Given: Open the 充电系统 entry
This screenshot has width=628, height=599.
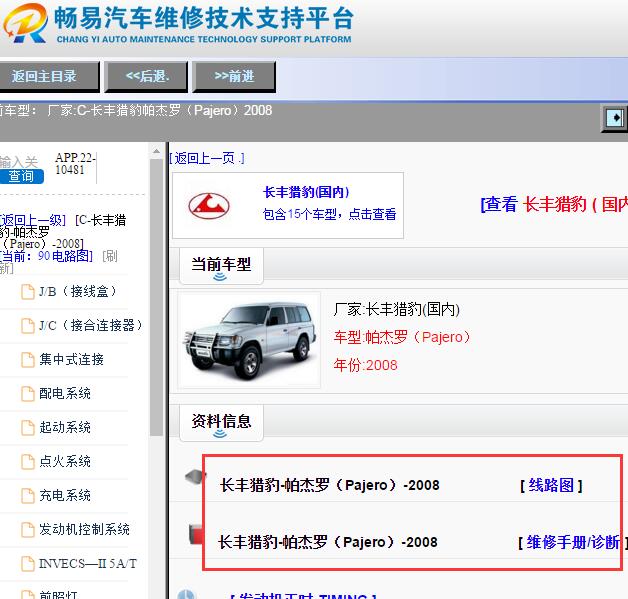Looking at the screenshot, I should coord(65,496).
